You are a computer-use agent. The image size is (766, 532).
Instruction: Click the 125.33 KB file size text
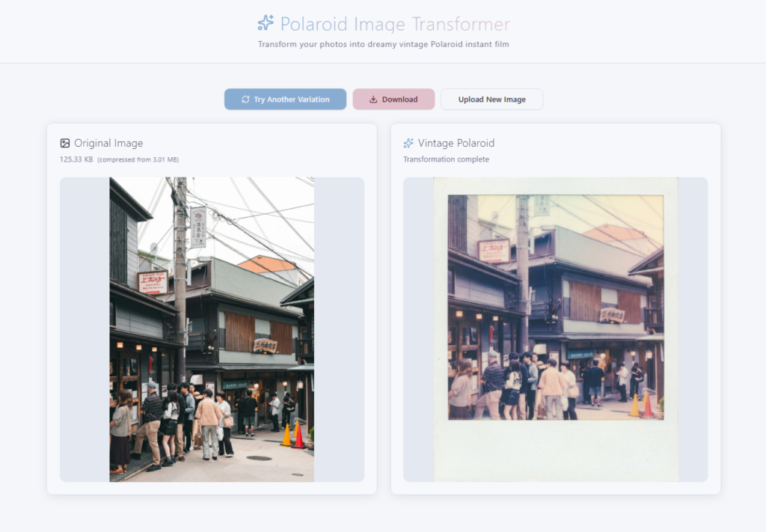click(x=76, y=159)
